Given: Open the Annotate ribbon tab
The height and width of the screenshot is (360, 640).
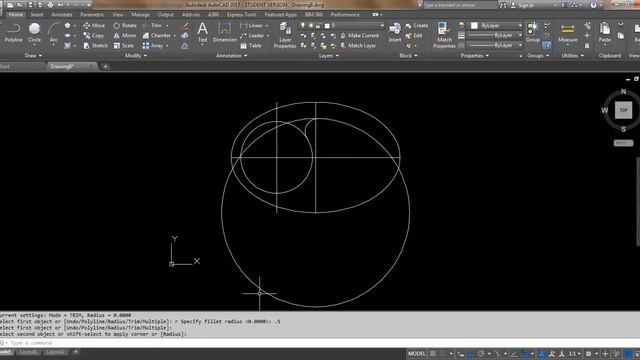Looking at the screenshot, I should point(62,14).
